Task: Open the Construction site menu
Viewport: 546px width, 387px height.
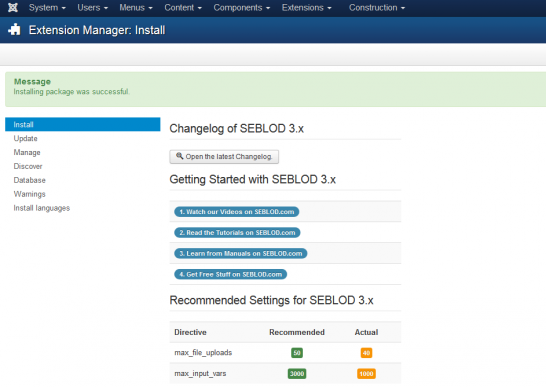Action: click(377, 8)
